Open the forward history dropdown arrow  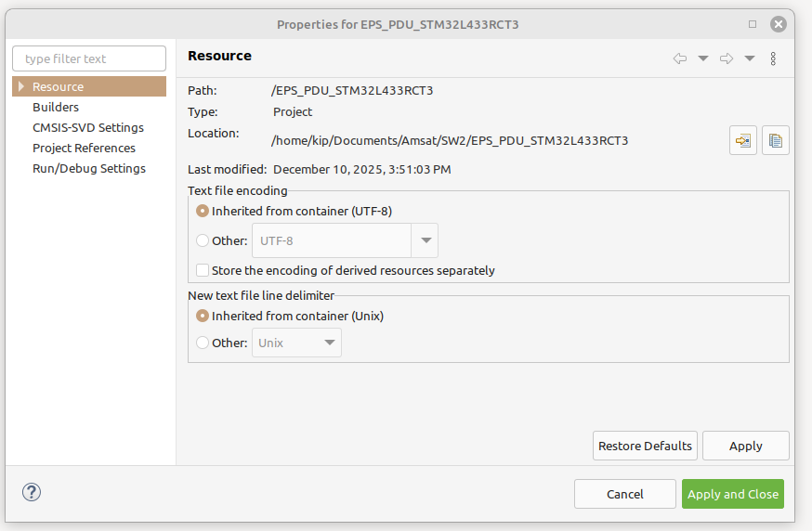click(x=750, y=58)
